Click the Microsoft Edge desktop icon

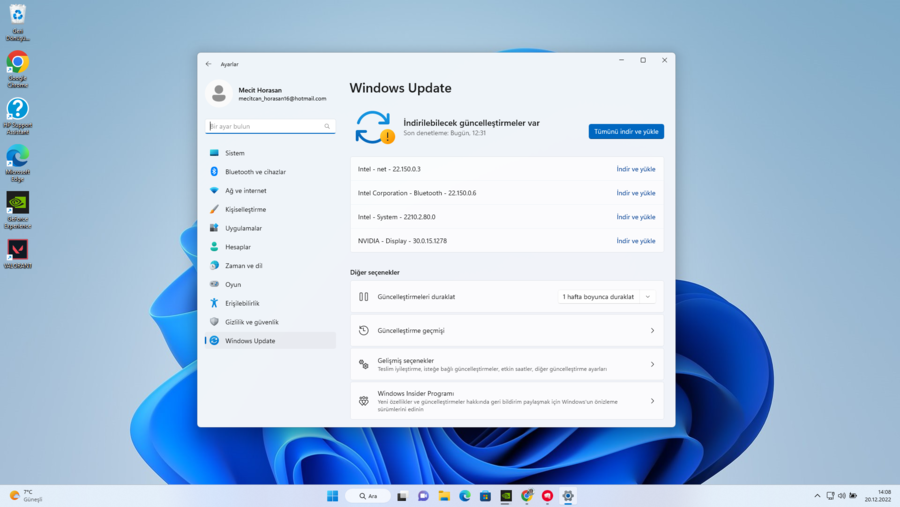(18, 164)
